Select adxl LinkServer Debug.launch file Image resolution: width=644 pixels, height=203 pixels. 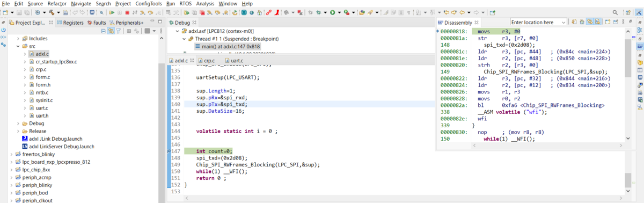58,146
